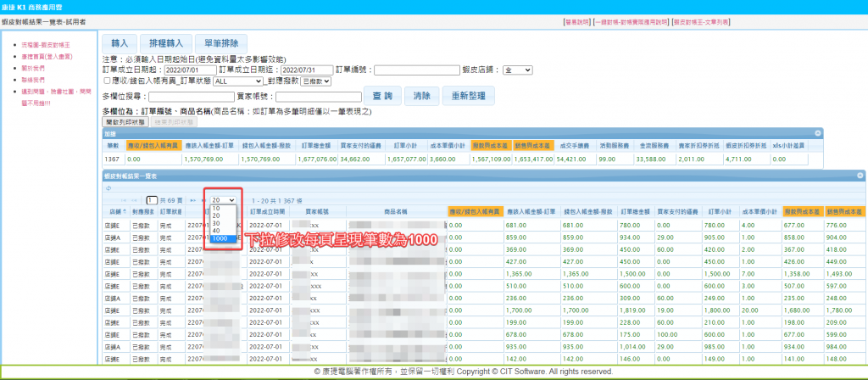Collapse the 蝦皮對帳結果一覽表 panel

(x=860, y=176)
